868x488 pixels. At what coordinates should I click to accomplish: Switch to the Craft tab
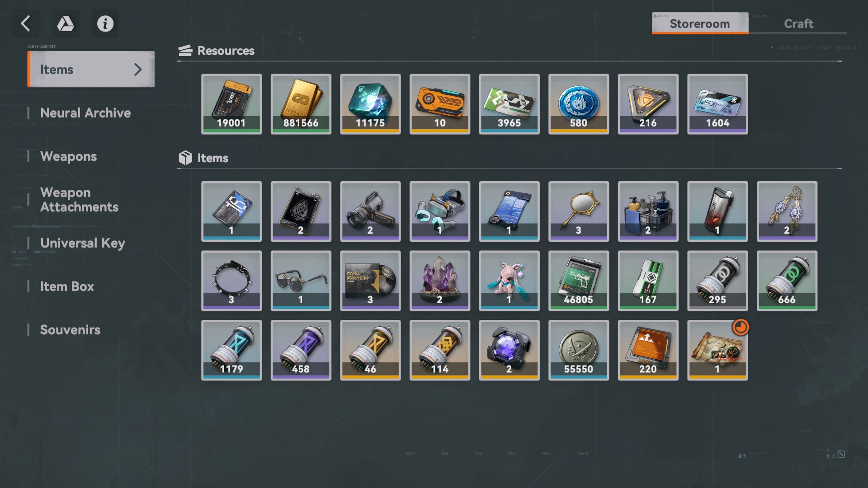click(x=798, y=23)
